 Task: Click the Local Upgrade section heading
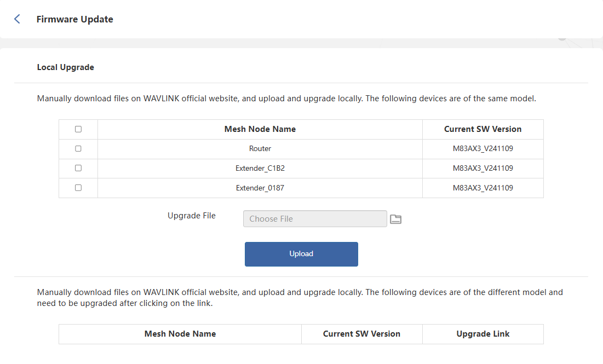click(65, 67)
